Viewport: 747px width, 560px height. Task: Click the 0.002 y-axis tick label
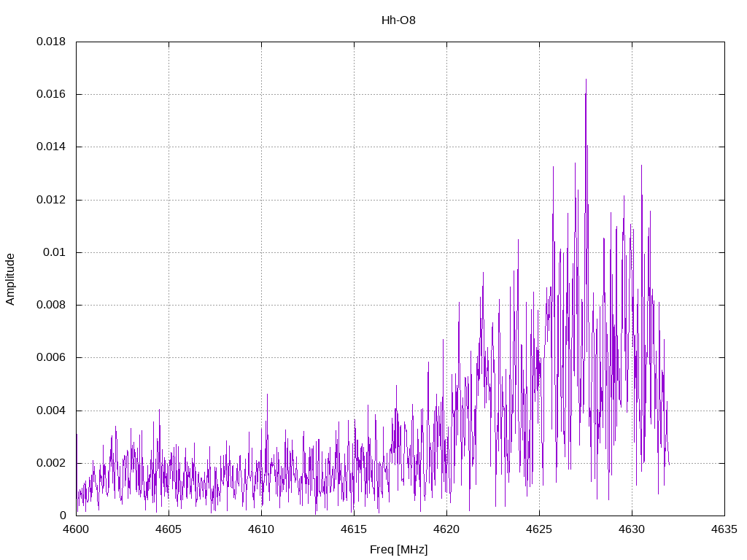[51, 463]
